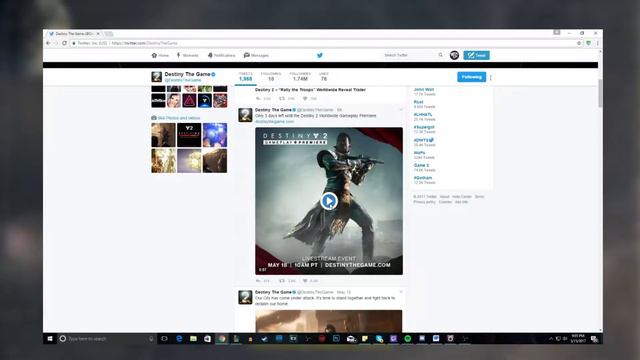Image resolution: width=640 pixels, height=360 pixels.
Task: Open Task View on the taskbar
Action: (x=164, y=338)
